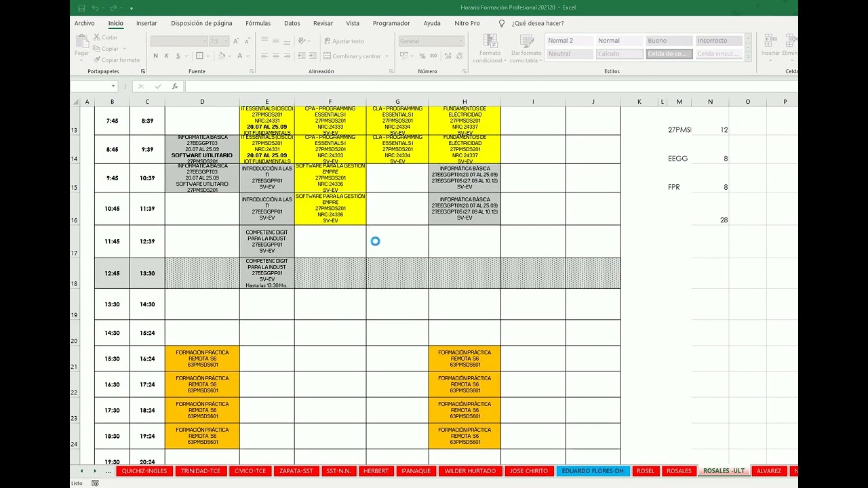Viewport: 868px width, 488px height.
Task: Click the insert function fx icon
Action: point(175,87)
